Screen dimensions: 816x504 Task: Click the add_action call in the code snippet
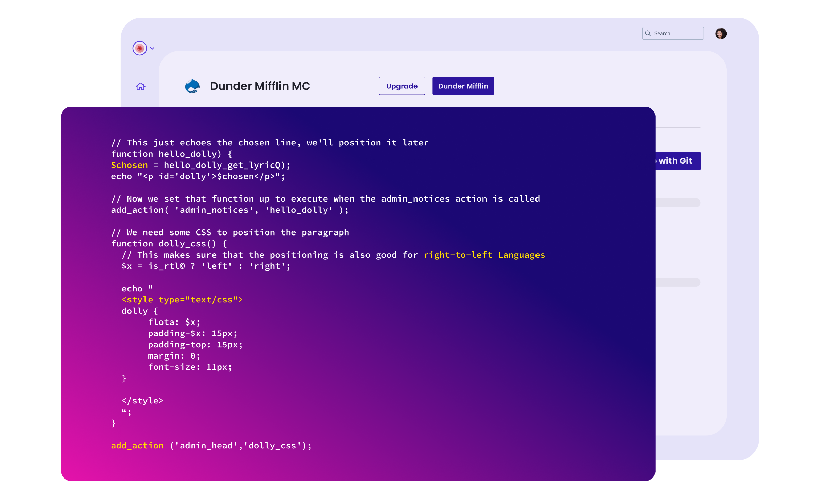point(137,445)
